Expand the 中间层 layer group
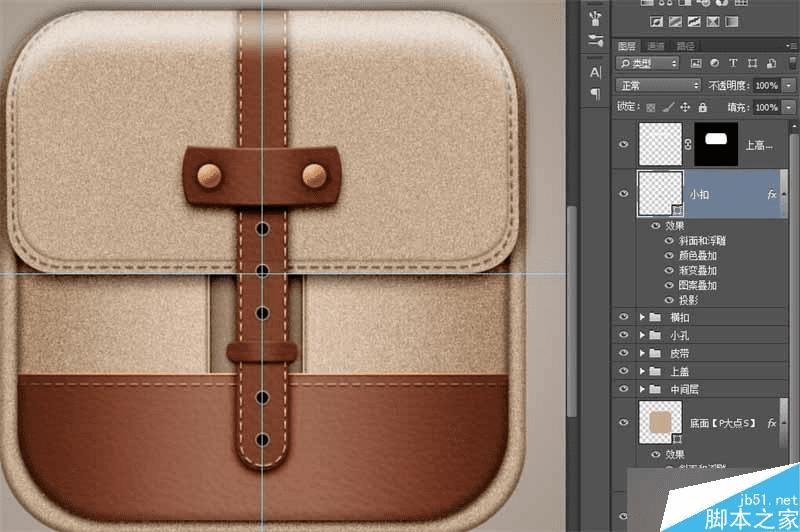The height and width of the screenshot is (532, 800). (642, 389)
